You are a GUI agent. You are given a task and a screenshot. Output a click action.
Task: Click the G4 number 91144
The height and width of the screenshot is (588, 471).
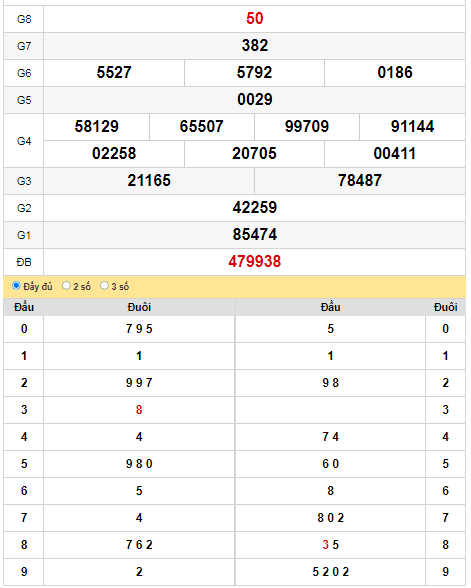pyautogui.click(x=412, y=126)
